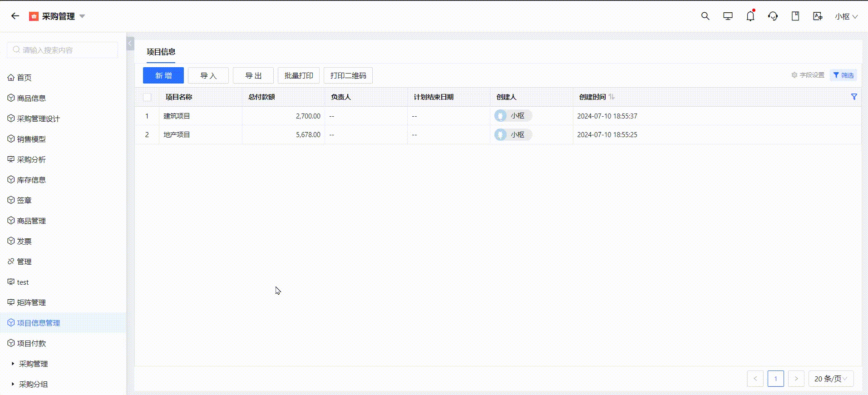Open 商品管理 in the sidebar
Image resolution: width=868 pixels, height=395 pixels.
pyautogui.click(x=31, y=221)
